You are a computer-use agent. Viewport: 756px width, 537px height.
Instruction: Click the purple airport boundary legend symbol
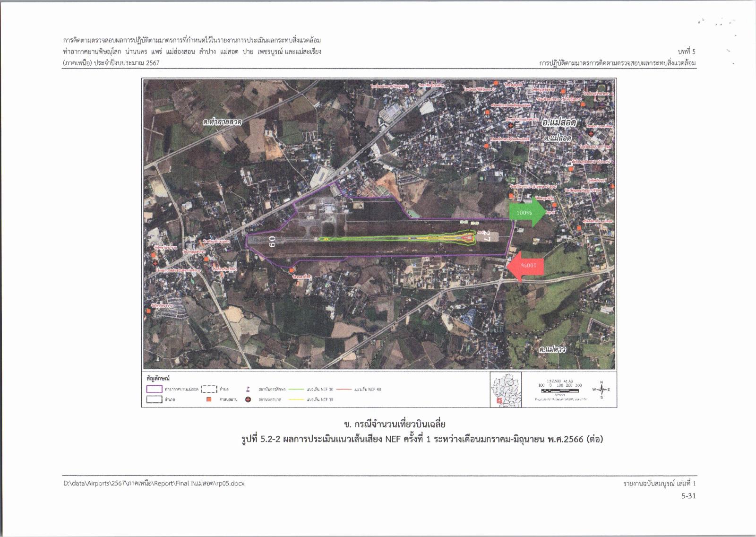154,390
